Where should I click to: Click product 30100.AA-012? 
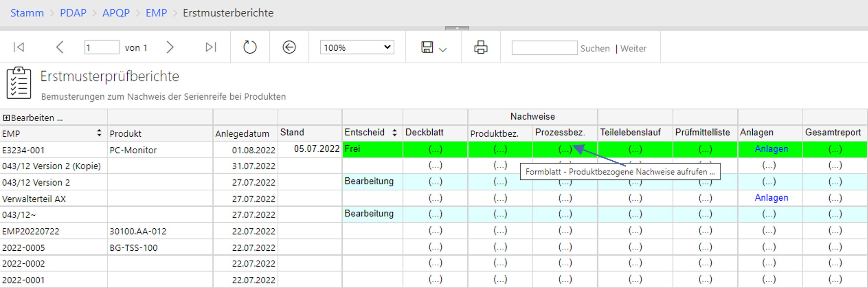138,231
